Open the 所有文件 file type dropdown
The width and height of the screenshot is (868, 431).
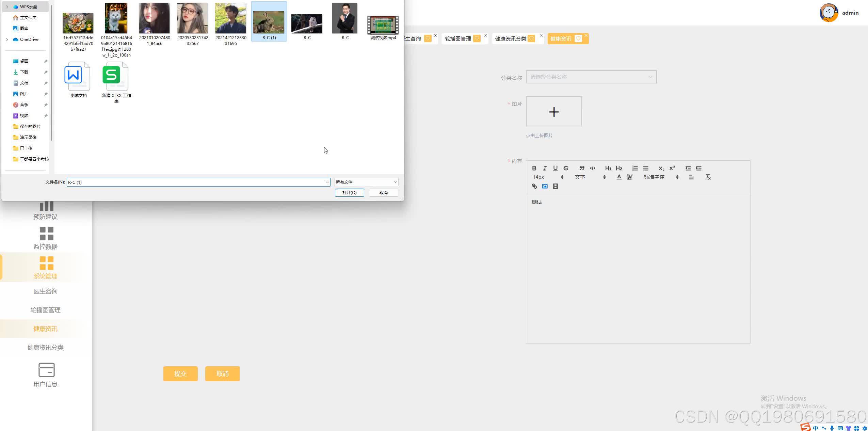pyautogui.click(x=366, y=182)
